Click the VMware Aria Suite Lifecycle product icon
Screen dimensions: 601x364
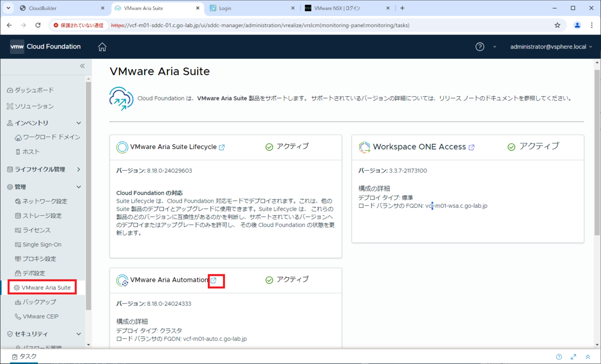[x=122, y=147]
